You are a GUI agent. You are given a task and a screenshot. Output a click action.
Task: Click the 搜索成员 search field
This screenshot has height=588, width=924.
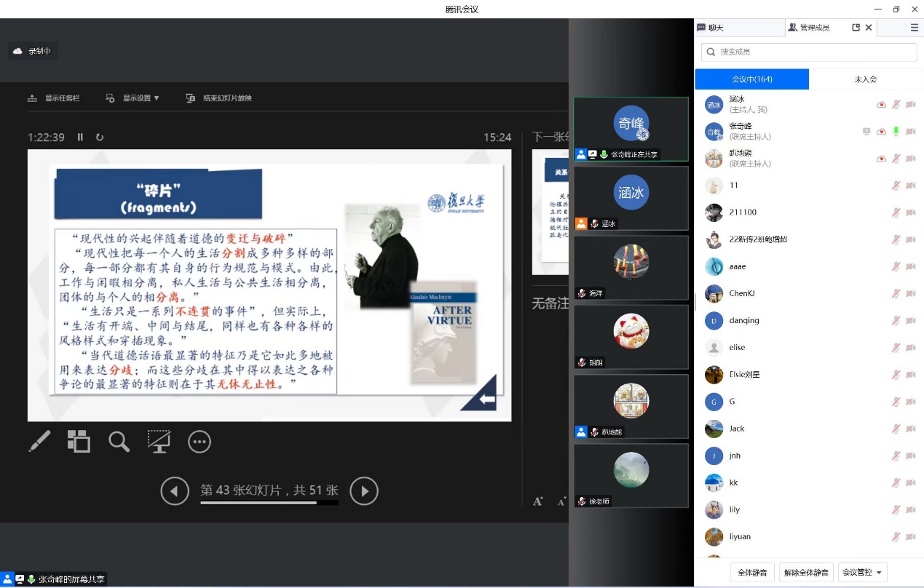808,52
